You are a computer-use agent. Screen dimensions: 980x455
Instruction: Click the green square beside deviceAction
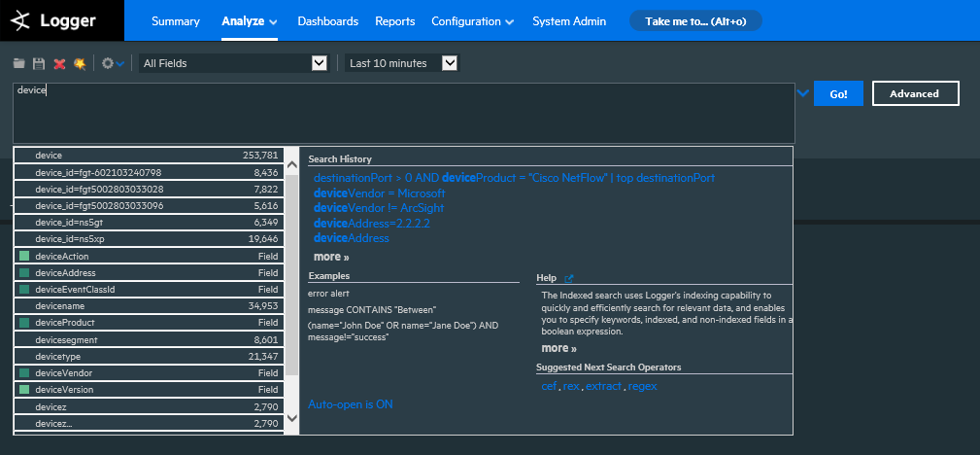24,257
